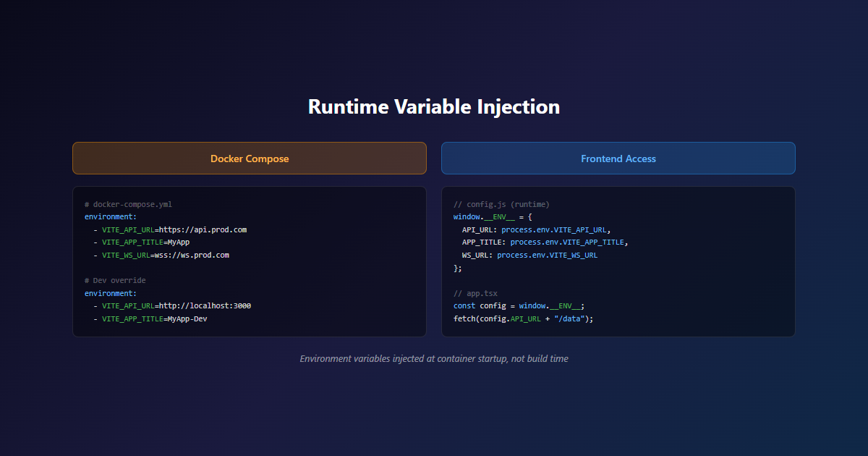Click the '// app.tsx' comment

coord(475,294)
